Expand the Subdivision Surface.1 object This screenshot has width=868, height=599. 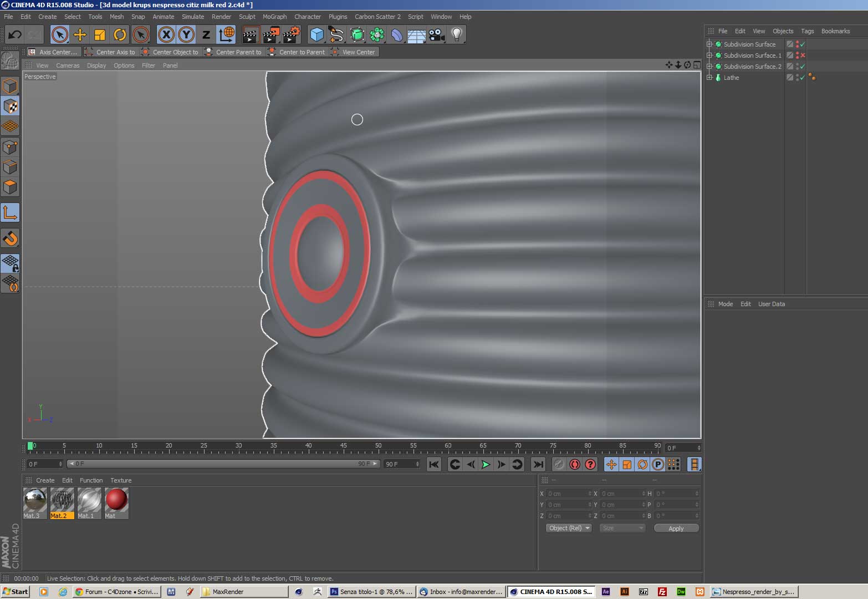pyautogui.click(x=709, y=55)
